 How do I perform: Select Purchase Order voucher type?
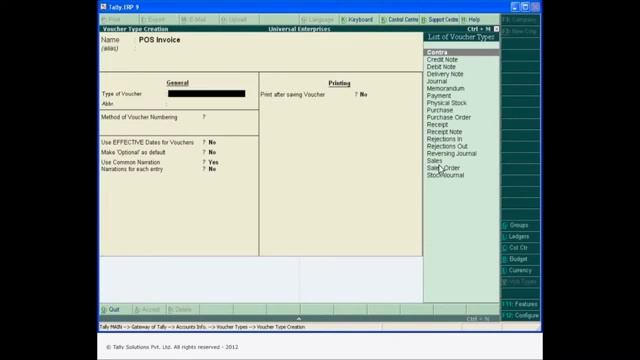click(449, 118)
